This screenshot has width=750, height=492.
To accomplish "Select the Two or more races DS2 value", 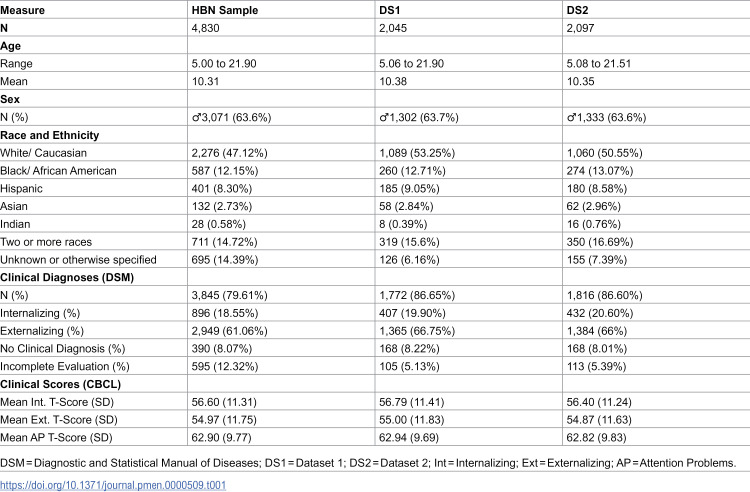I will [600, 242].
